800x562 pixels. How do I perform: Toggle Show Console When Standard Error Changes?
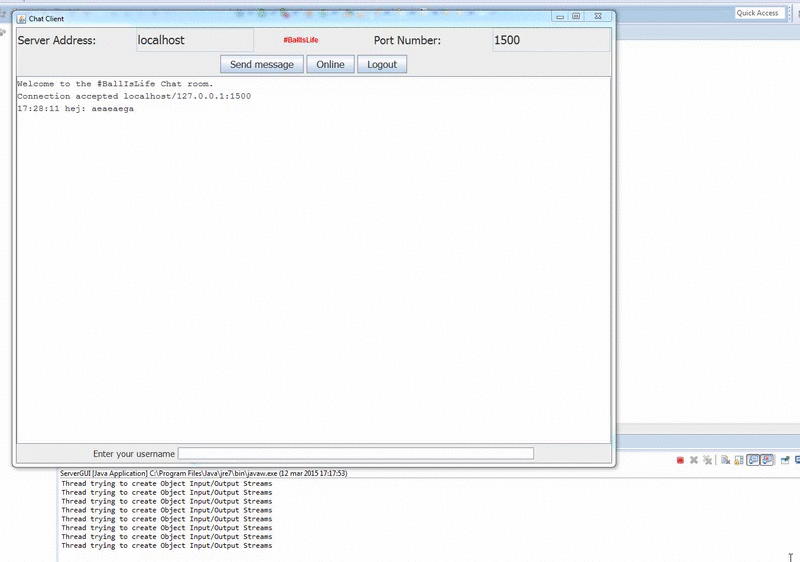(x=767, y=460)
